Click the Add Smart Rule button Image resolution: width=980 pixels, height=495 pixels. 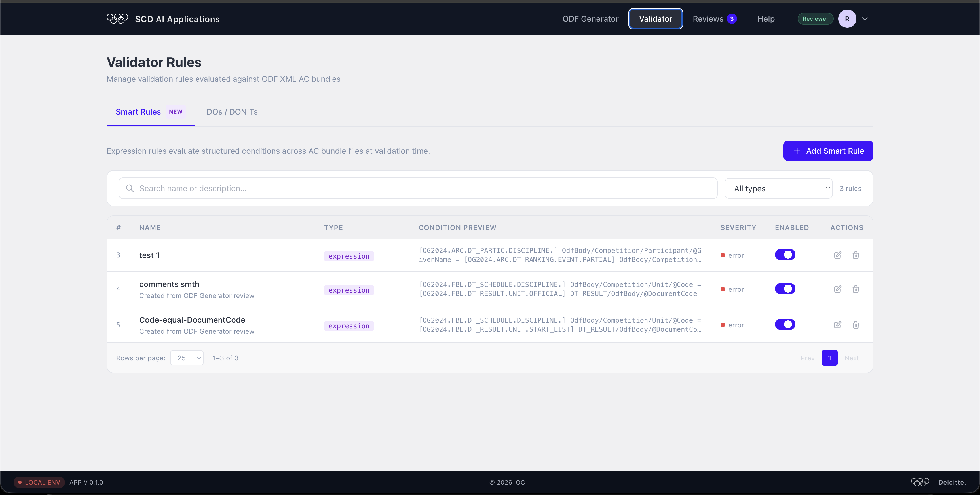click(828, 151)
